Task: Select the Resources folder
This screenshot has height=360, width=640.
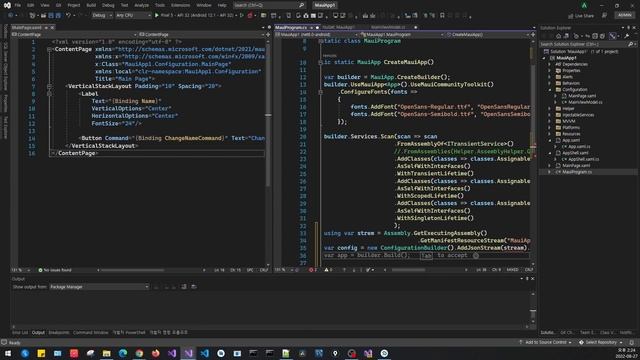Action: point(571,134)
